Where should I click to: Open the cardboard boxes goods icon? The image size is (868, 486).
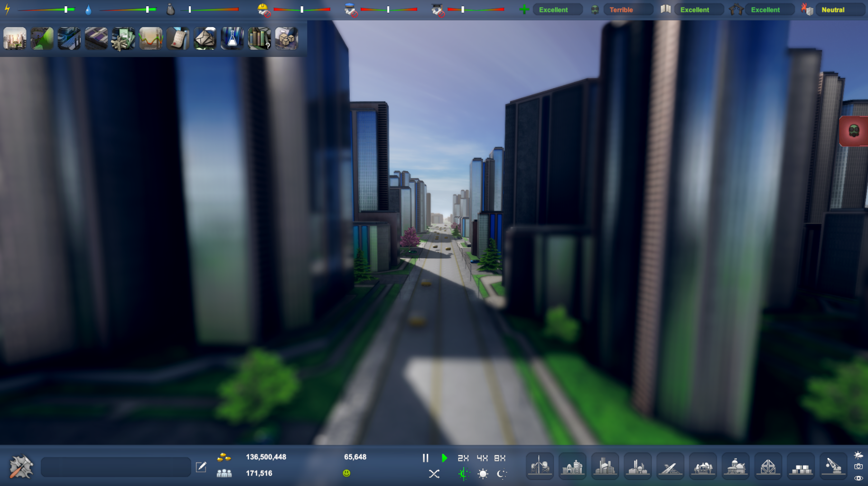pyautogui.click(x=287, y=38)
